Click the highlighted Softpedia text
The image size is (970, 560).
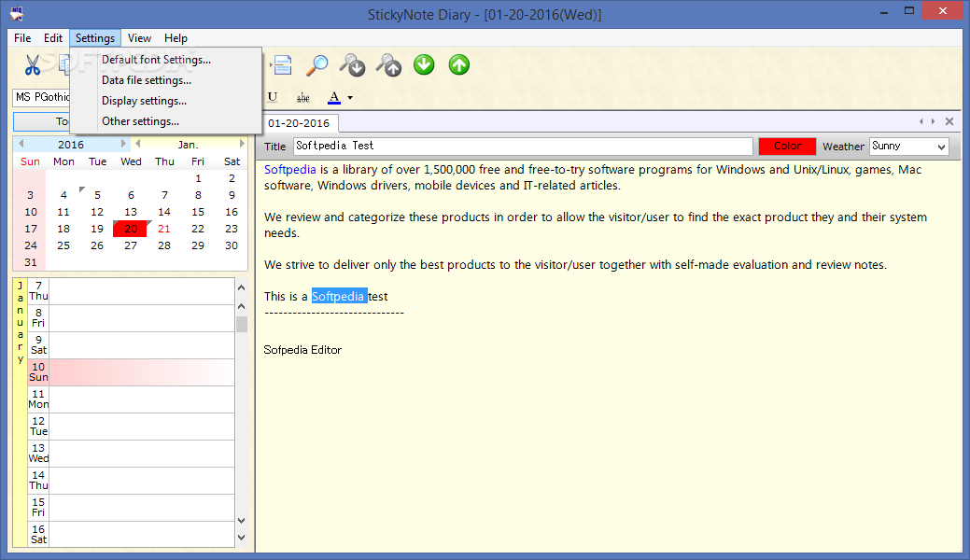(339, 297)
